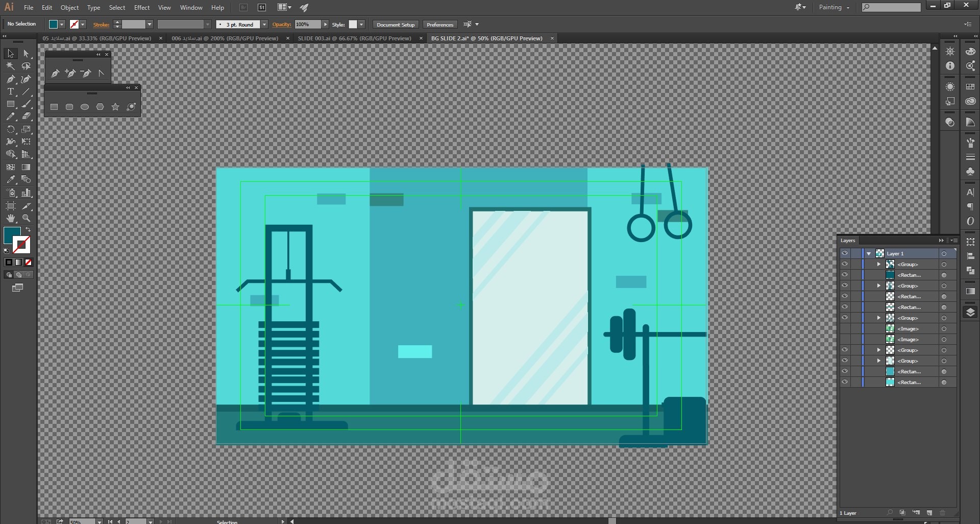Select the Direct Selection tool (white arrow)

pyautogui.click(x=26, y=54)
